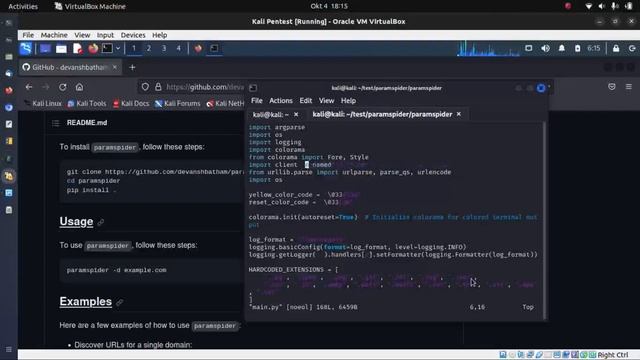Open the CPU graph monitor in Kali panel
This screenshot has width=640, height=360.
(488, 49)
